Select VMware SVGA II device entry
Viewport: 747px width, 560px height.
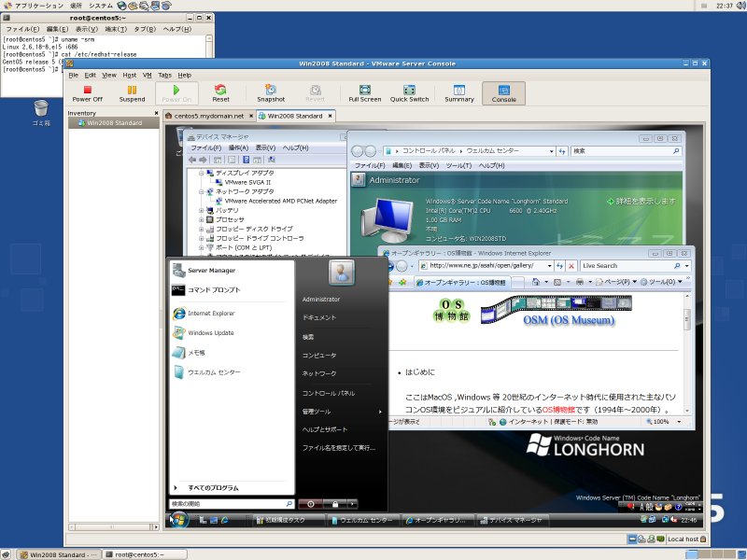tap(247, 182)
